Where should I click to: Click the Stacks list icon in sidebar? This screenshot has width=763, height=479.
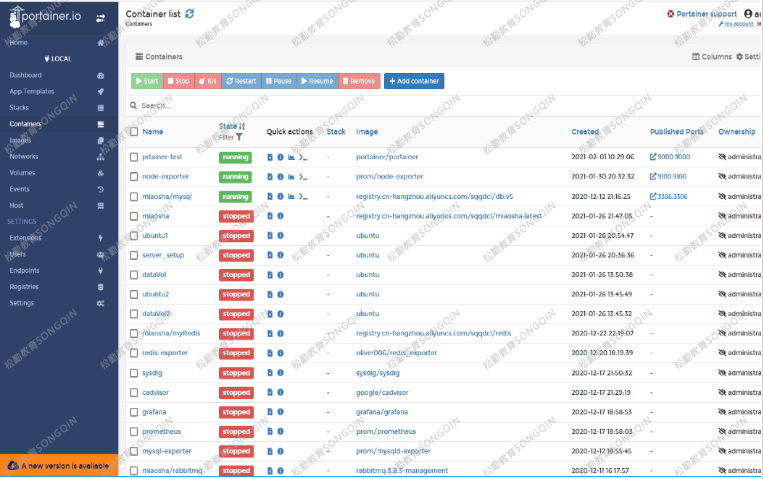point(100,108)
